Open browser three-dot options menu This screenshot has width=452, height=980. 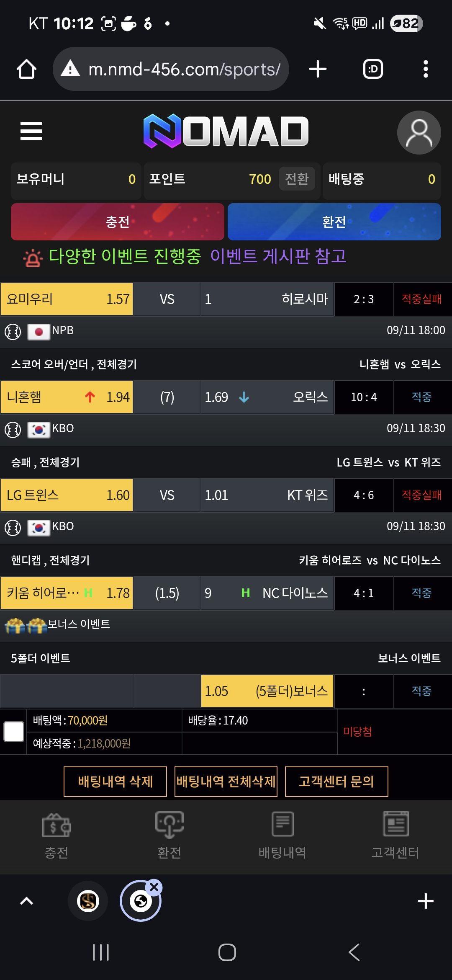(426, 69)
